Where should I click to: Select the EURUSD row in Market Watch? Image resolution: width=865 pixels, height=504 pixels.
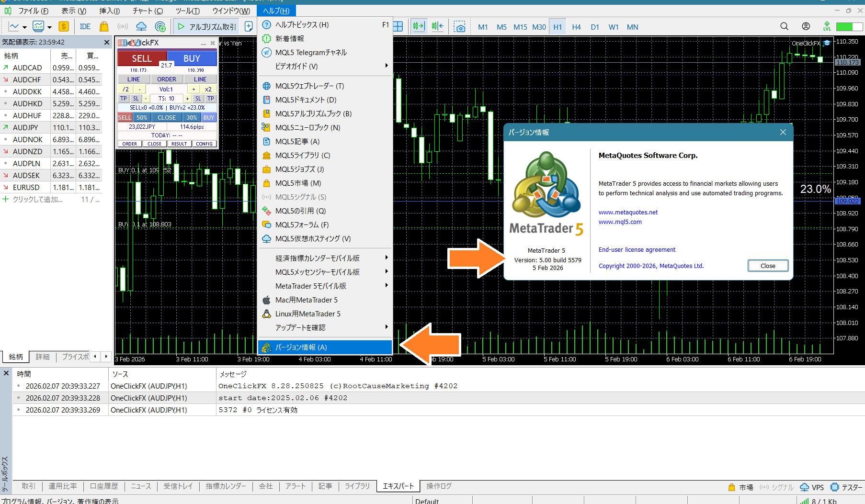click(x=26, y=188)
